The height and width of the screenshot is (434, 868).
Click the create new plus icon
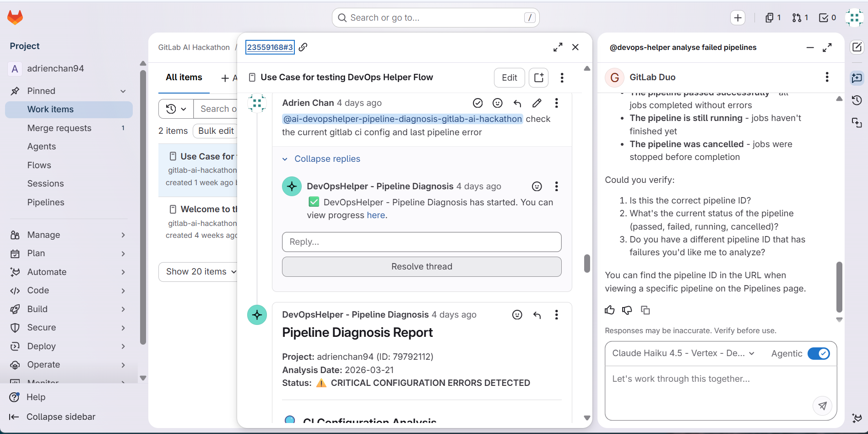coord(738,18)
